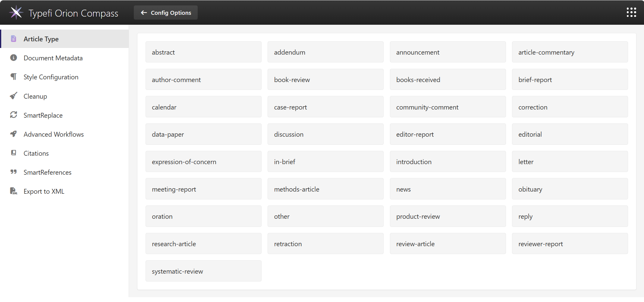This screenshot has height=302, width=644.
Task: Click the Citations book icon
Action: pyautogui.click(x=14, y=153)
